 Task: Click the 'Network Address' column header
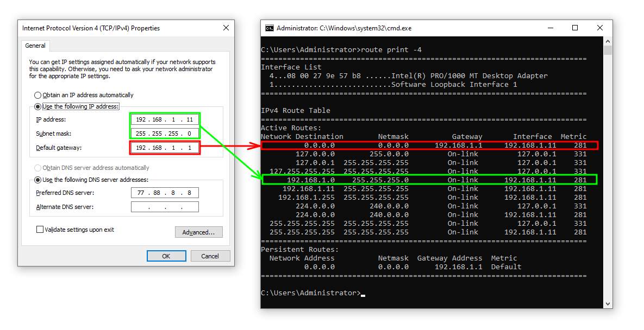pos(302,258)
